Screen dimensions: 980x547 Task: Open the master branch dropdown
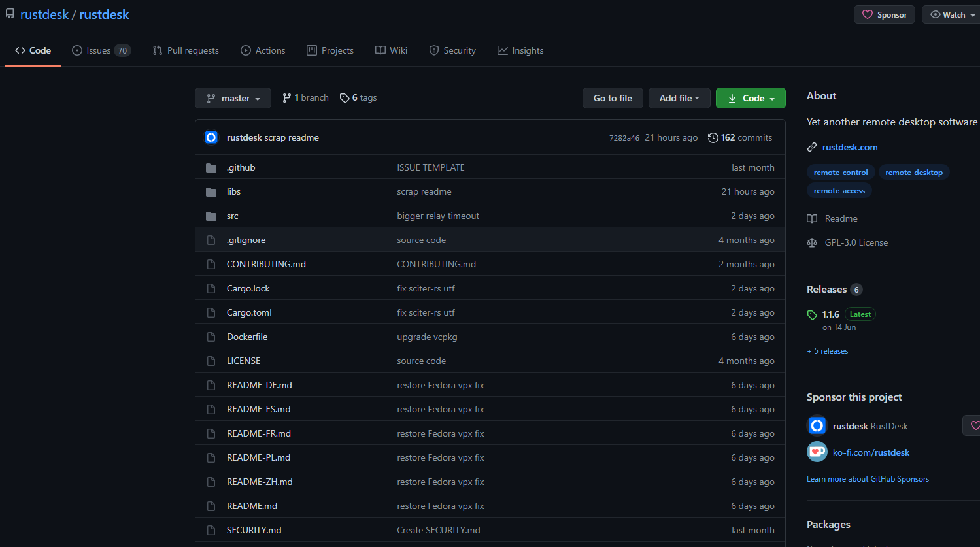pyautogui.click(x=233, y=98)
